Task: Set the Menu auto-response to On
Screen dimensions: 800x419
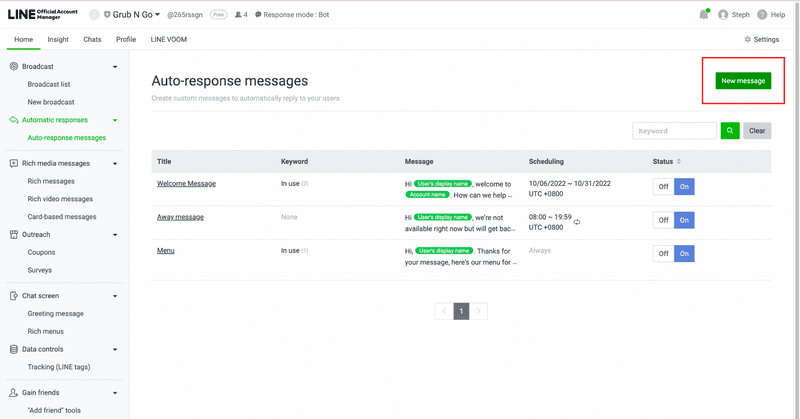Action: tap(684, 254)
